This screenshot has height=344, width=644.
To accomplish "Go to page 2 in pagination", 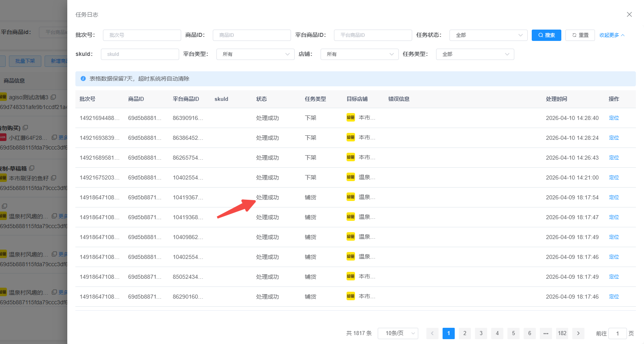I will [x=464, y=333].
